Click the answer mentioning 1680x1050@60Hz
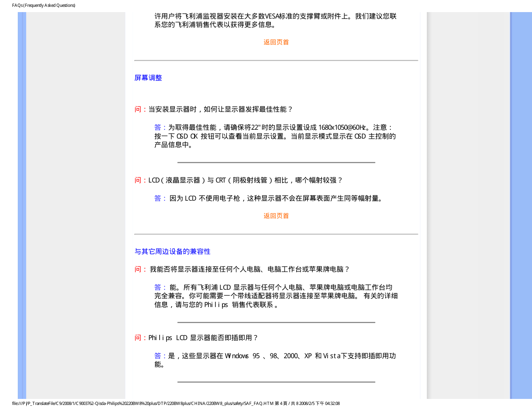 275,136
